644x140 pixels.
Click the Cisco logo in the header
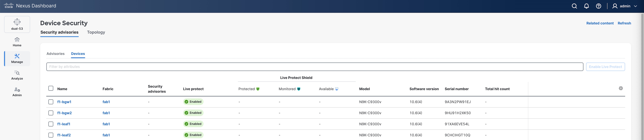coord(9,6)
